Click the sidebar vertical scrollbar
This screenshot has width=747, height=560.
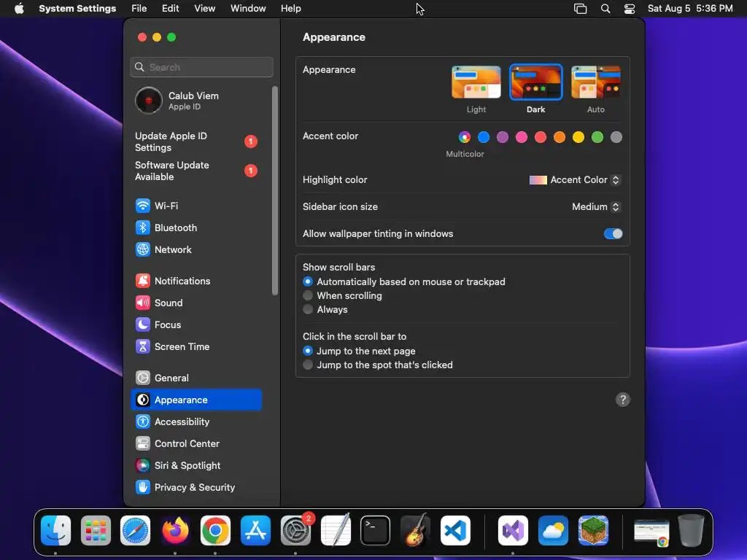click(x=275, y=190)
